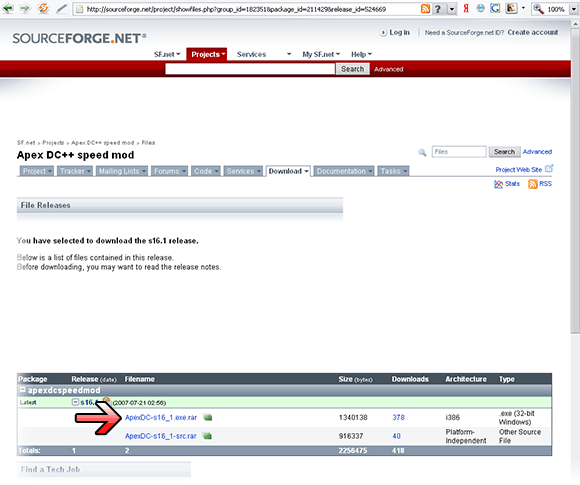Open the zoom level 100% dropdown
The width and height of the screenshot is (580, 485).
pos(574,9)
